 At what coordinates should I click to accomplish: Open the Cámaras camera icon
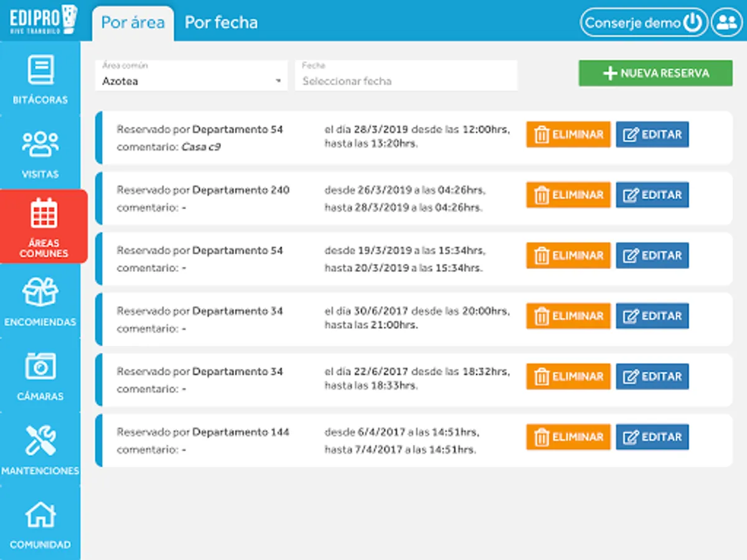click(40, 366)
